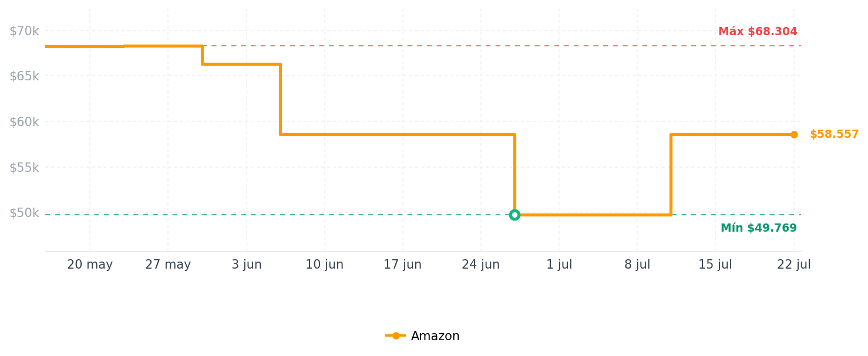The height and width of the screenshot is (356, 868).
Task: Click the 3 jun axis date
Action: tap(247, 265)
